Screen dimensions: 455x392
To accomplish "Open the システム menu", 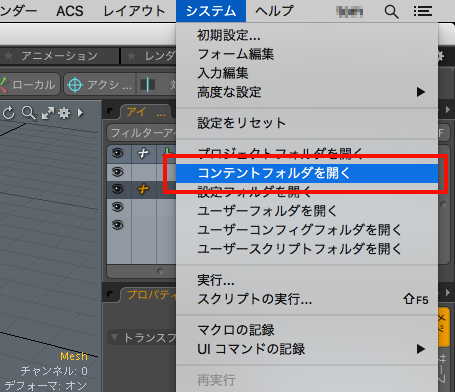I will [x=211, y=11].
